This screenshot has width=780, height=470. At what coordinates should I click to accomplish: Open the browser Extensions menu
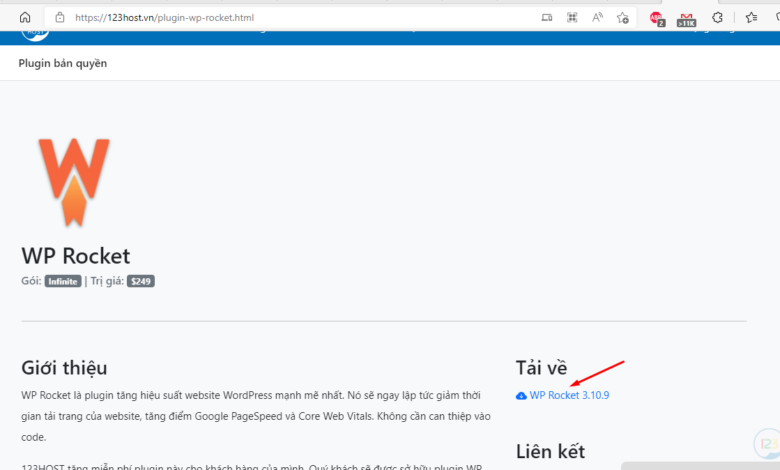click(x=717, y=18)
